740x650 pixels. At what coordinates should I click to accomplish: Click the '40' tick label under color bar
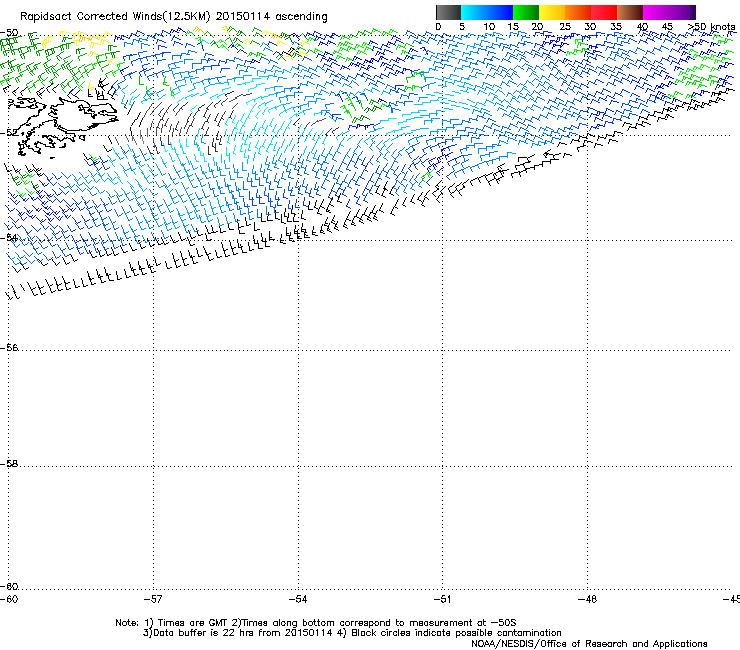coord(642,27)
